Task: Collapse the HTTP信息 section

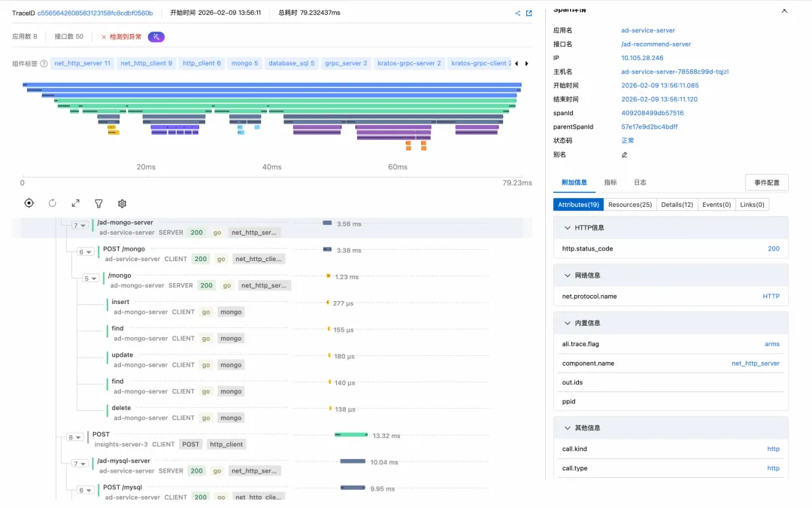Action: [x=566, y=227]
